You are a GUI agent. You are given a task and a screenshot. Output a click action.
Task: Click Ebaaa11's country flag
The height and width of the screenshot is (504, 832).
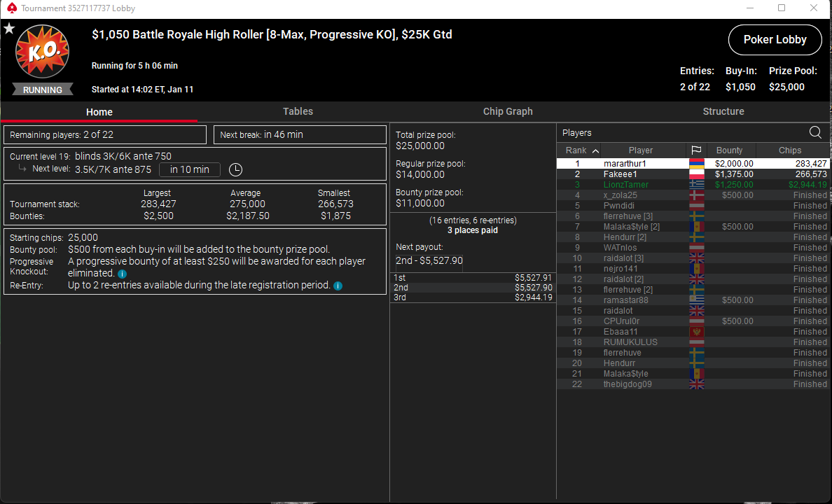pos(696,332)
